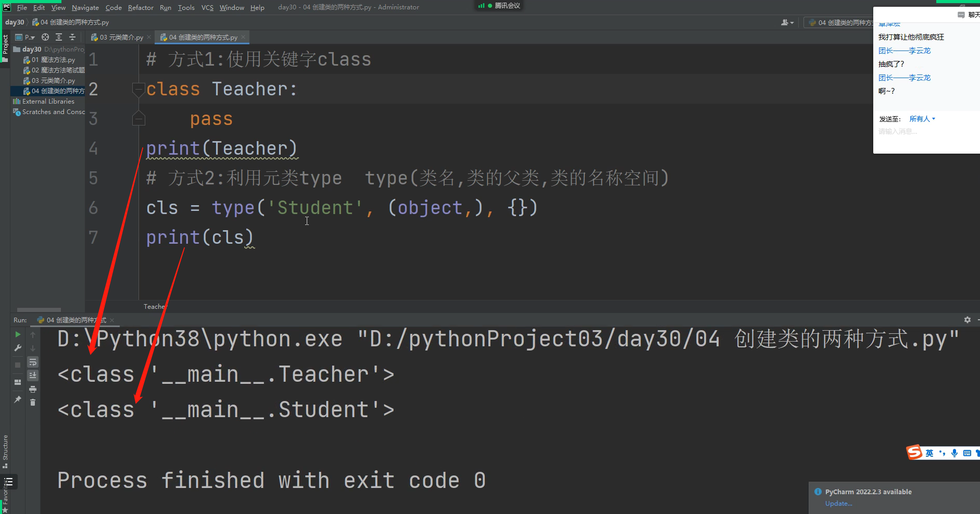Open the Edit menu

tap(39, 7)
